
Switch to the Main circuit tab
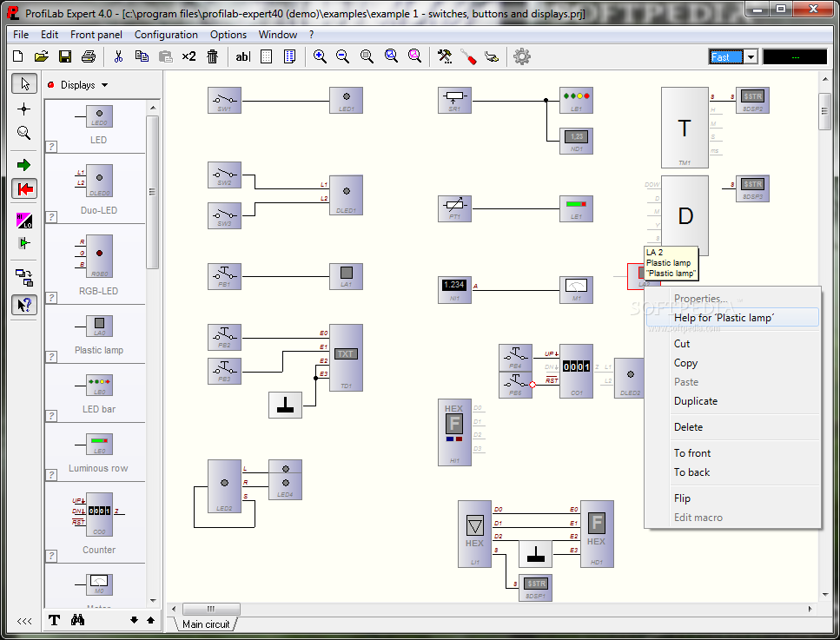click(205, 624)
